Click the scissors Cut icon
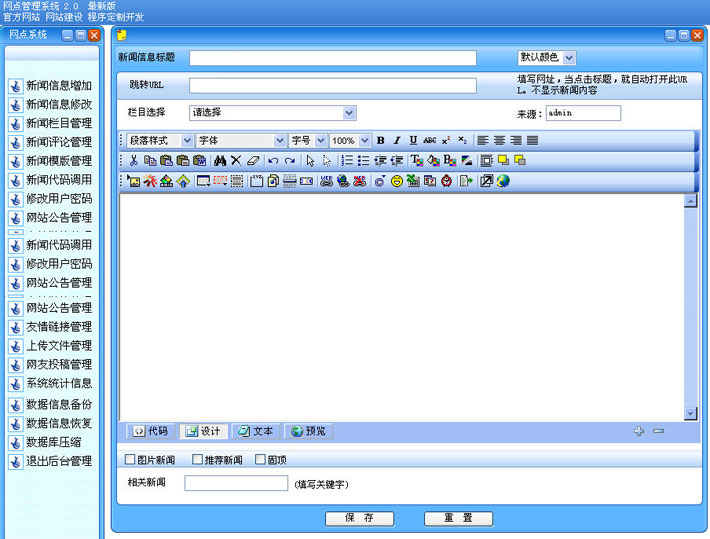This screenshot has height=539, width=710. click(134, 160)
